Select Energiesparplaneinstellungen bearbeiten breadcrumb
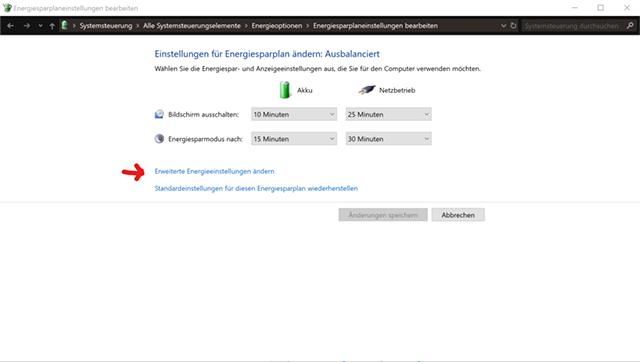Image resolution: width=640 pixels, height=362 pixels. click(x=375, y=26)
